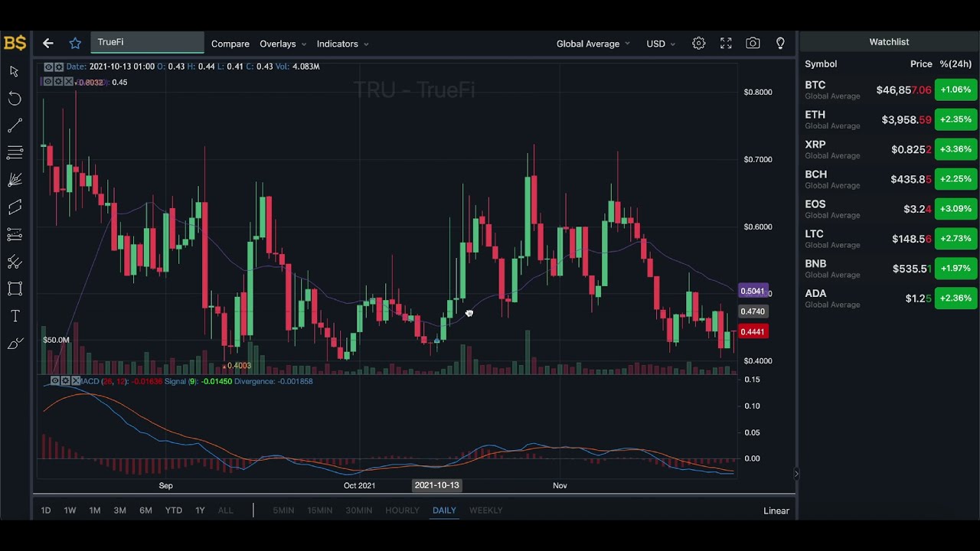The width and height of the screenshot is (980, 551).
Task: Sort watchlist by %(24h) column header
Action: pos(955,64)
